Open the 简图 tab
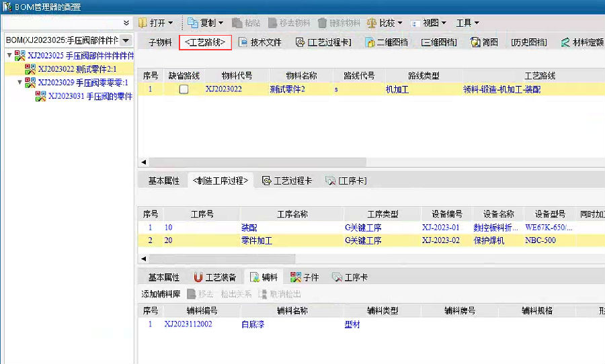The width and height of the screenshot is (605, 364). pyautogui.click(x=485, y=42)
